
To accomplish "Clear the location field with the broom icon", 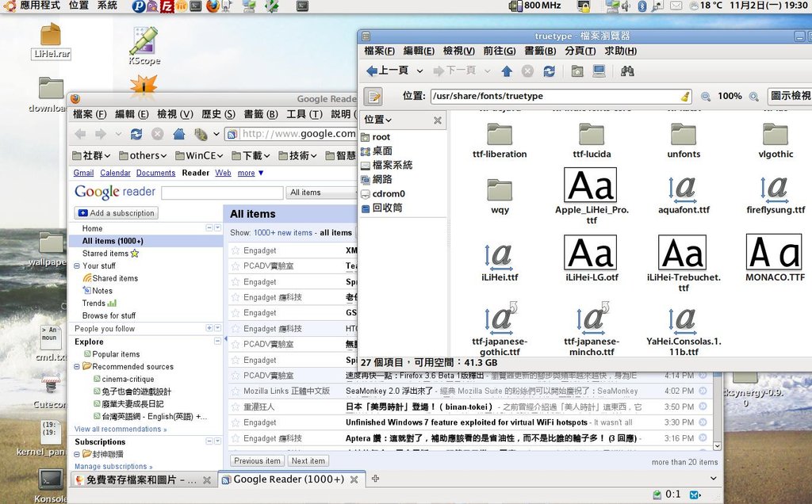I will [x=684, y=96].
